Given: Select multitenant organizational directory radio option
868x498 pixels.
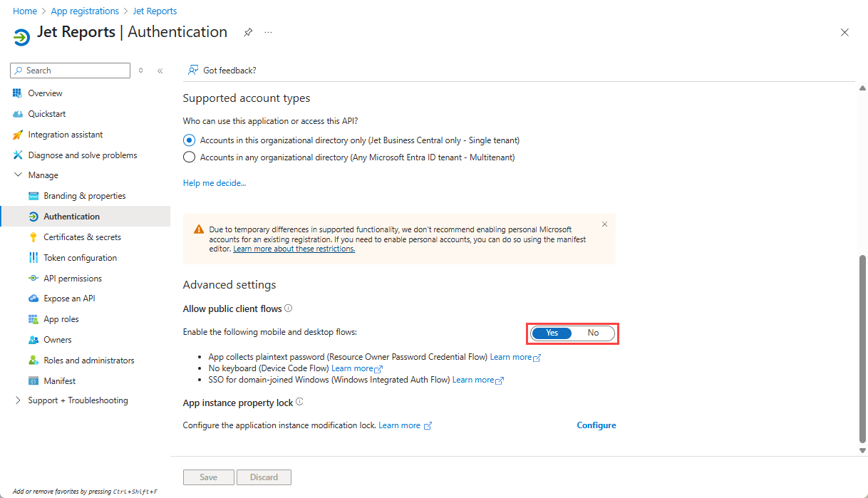Looking at the screenshot, I should pos(190,157).
